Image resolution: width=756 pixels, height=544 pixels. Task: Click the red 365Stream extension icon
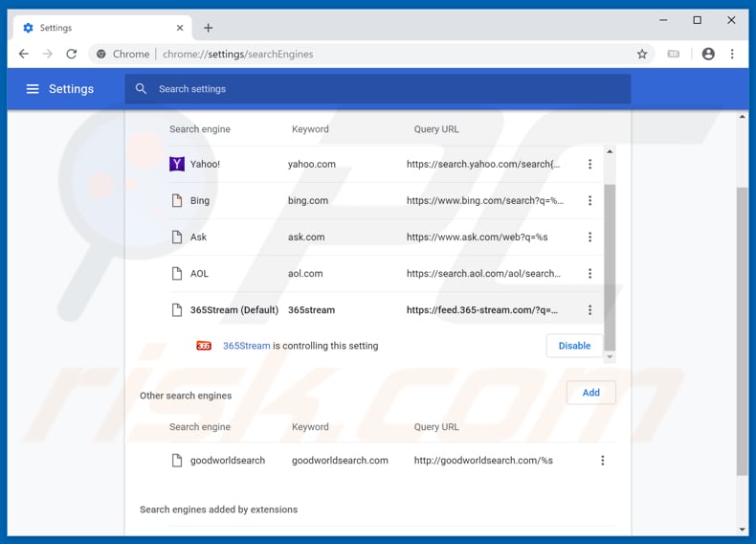(x=204, y=346)
